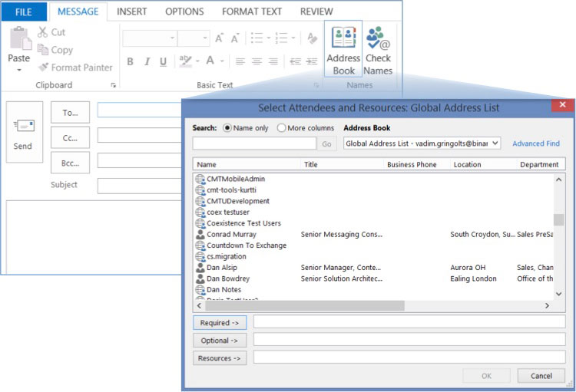Screen dimensions: 576x392
Task: Click the Send envelope button
Action: point(25,132)
